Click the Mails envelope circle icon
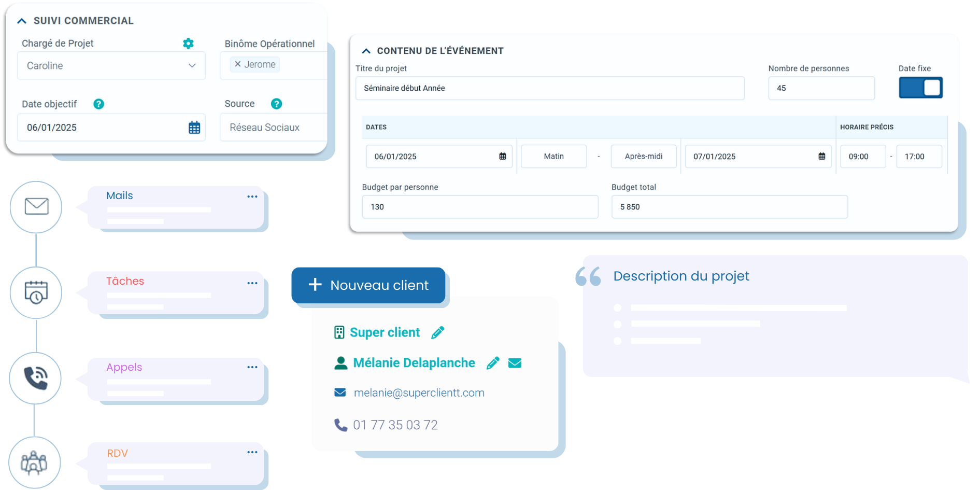The width and height of the screenshot is (980, 490). pyautogui.click(x=36, y=207)
